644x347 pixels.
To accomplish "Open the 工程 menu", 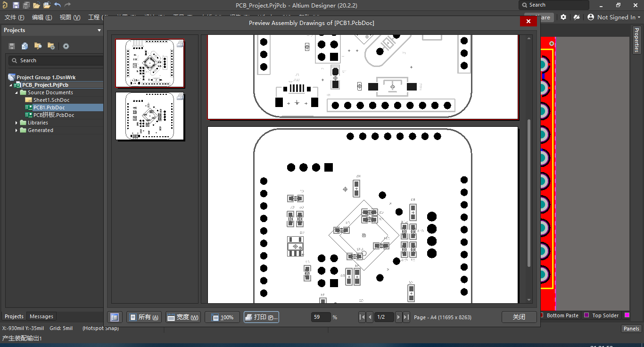I will 95,17.
